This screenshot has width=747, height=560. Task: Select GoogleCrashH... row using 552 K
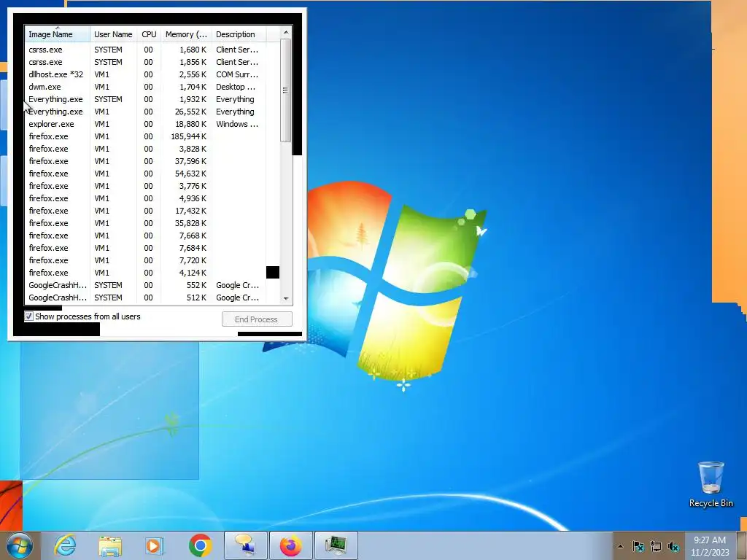point(145,285)
